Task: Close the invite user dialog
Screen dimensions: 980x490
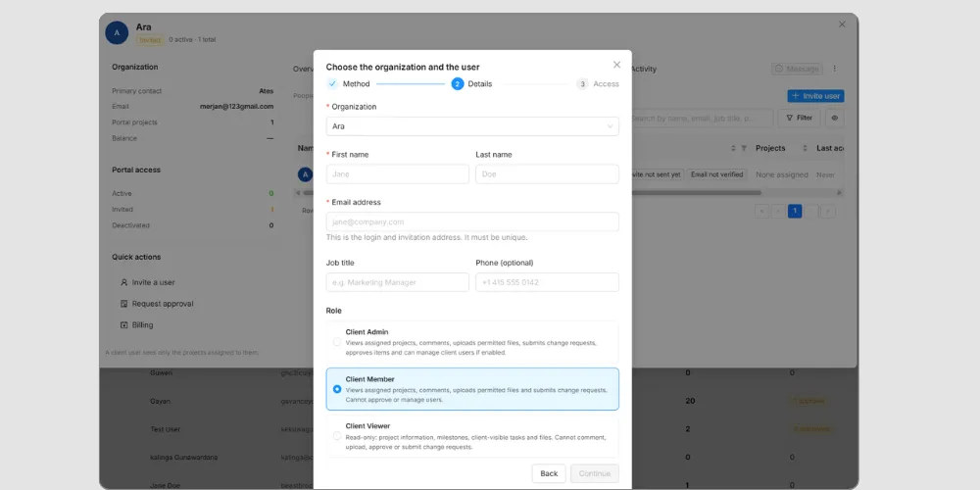Action: pos(616,65)
